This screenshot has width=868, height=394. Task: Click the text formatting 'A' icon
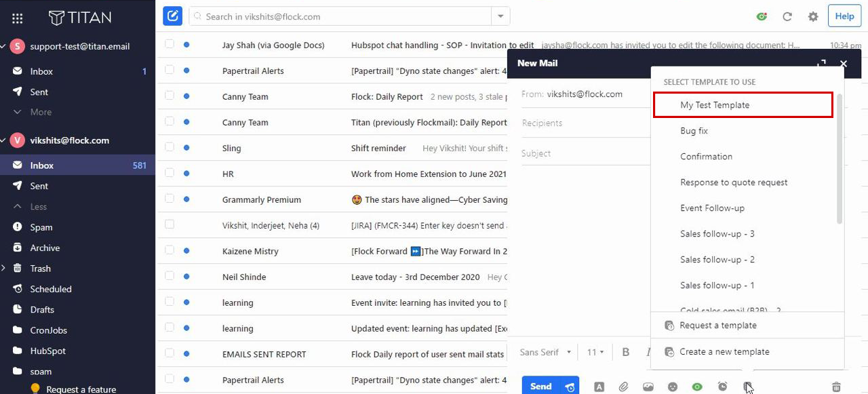599,387
